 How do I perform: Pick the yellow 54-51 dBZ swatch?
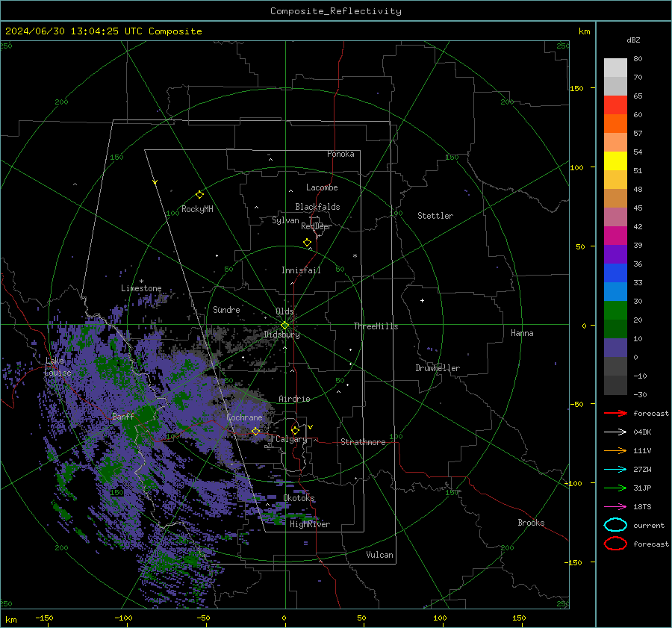pyautogui.click(x=615, y=161)
